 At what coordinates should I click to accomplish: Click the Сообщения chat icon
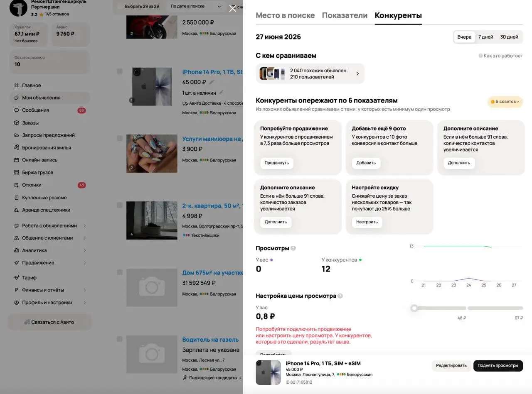tap(17, 110)
